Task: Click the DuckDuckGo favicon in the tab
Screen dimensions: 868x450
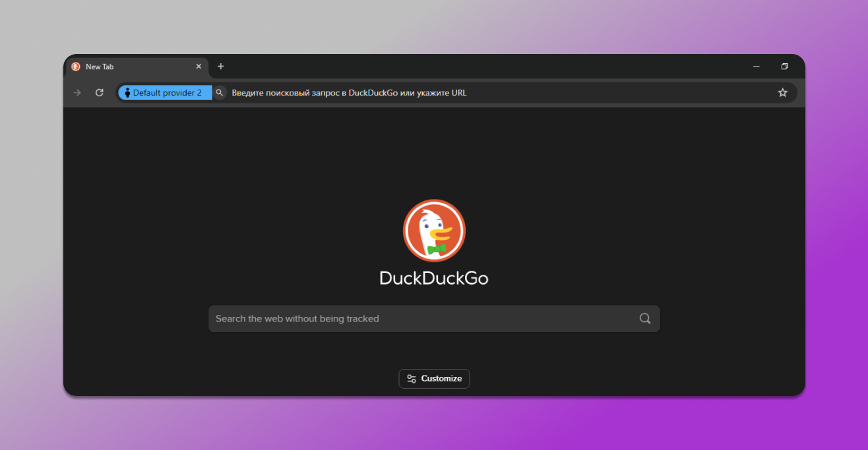Action: click(x=76, y=67)
